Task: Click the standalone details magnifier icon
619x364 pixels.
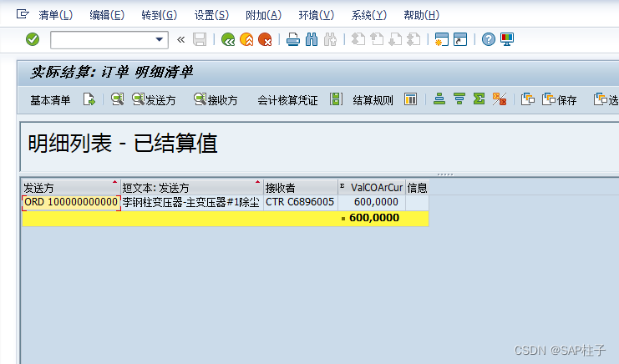Action: pyautogui.click(x=117, y=99)
